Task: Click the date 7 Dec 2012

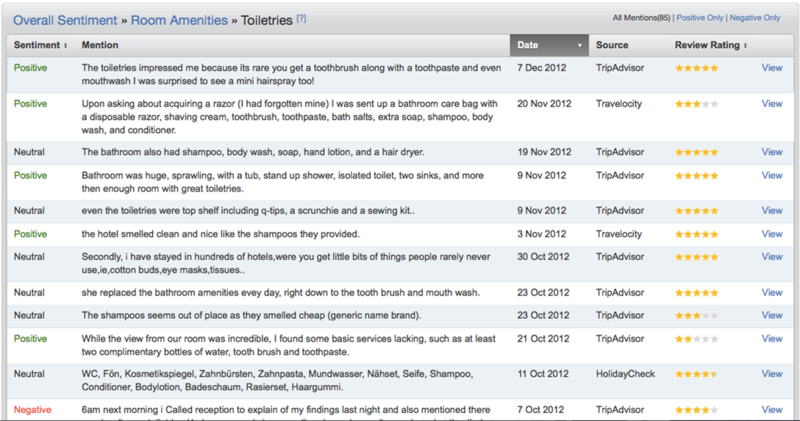Action: [x=542, y=68]
